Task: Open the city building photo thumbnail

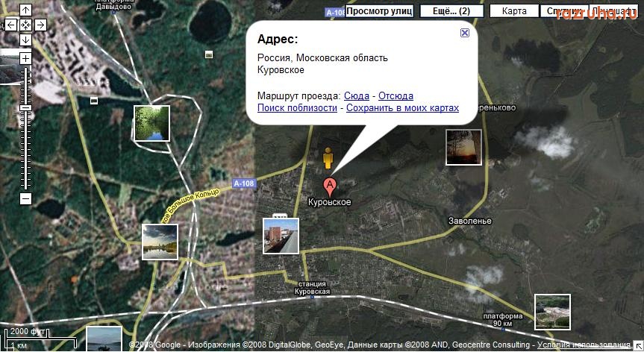Action: [x=281, y=236]
